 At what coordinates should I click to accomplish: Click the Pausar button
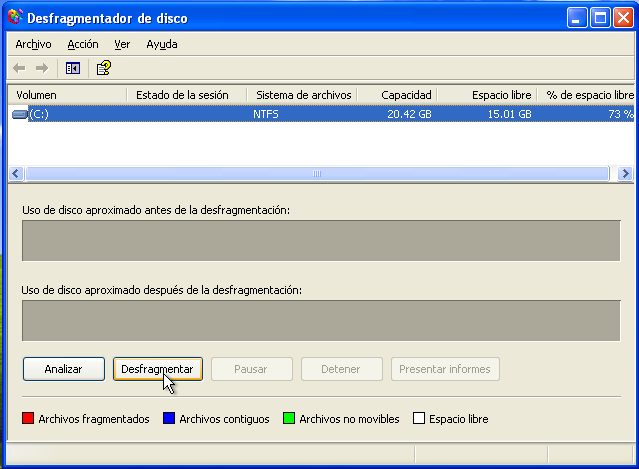pyautogui.click(x=251, y=369)
